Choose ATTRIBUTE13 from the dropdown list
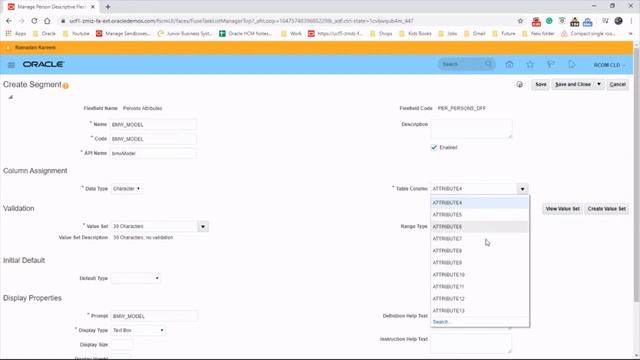 pyautogui.click(x=480, y=311)
